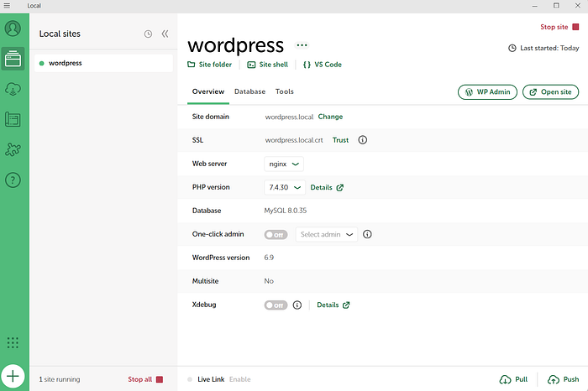Open the Site folder
This screenshot has width=588, height=391.
(x=210, y=65)
